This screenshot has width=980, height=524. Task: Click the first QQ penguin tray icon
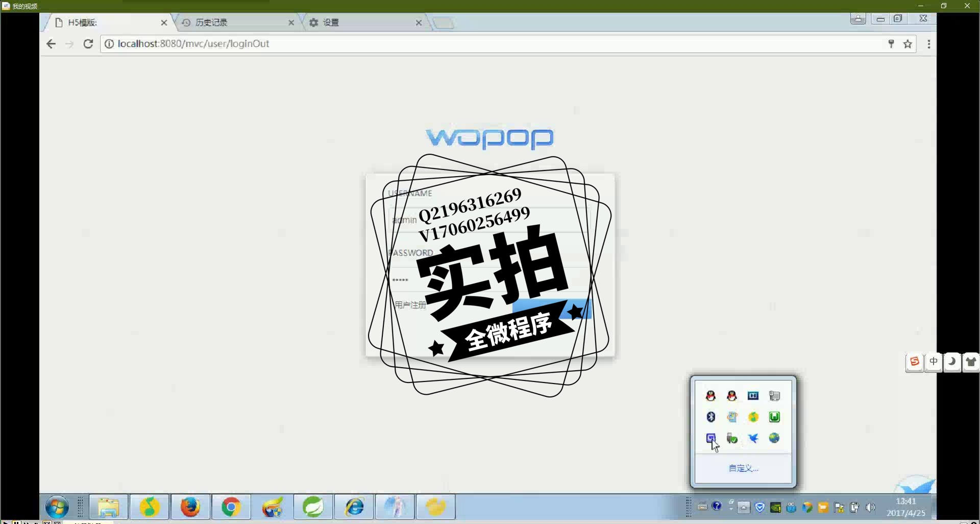pyautogui.click(x=710, y=396)
